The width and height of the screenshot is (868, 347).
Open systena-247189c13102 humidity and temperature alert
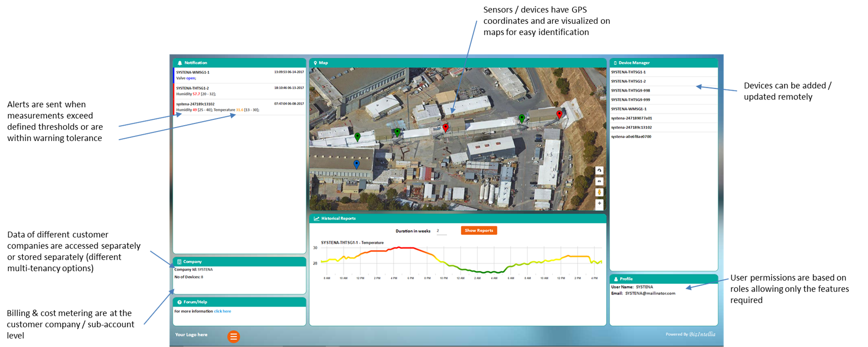click(x=239, y=107)
